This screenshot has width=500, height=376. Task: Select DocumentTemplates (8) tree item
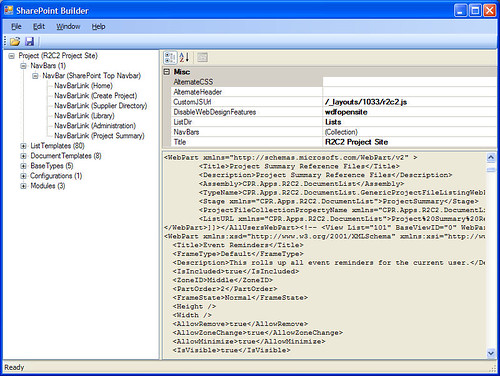66,156
